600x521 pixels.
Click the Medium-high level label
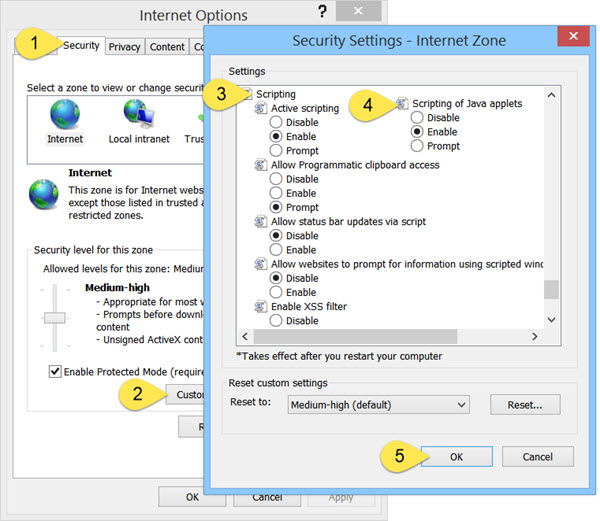[117, 288]
